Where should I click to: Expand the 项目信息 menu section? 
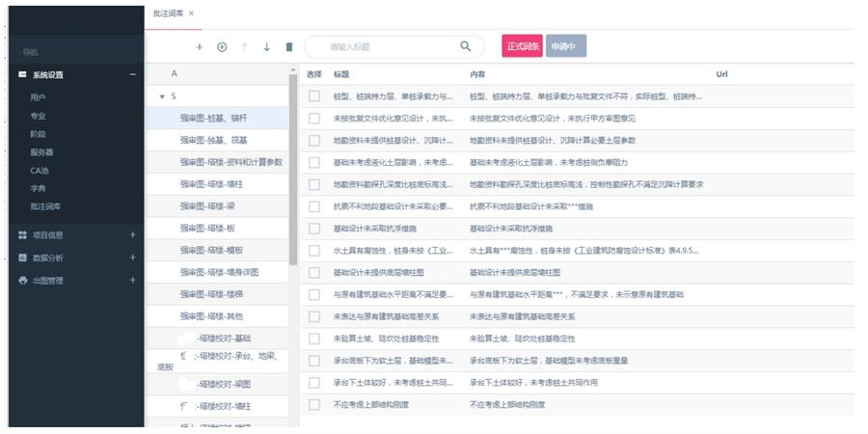[x=133, y=234]
